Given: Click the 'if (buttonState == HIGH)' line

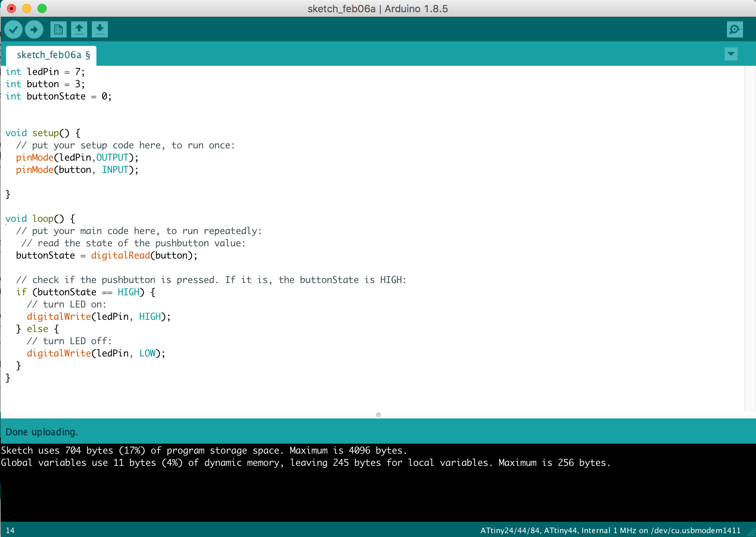Looking at the screenshot, I should 86,292.
